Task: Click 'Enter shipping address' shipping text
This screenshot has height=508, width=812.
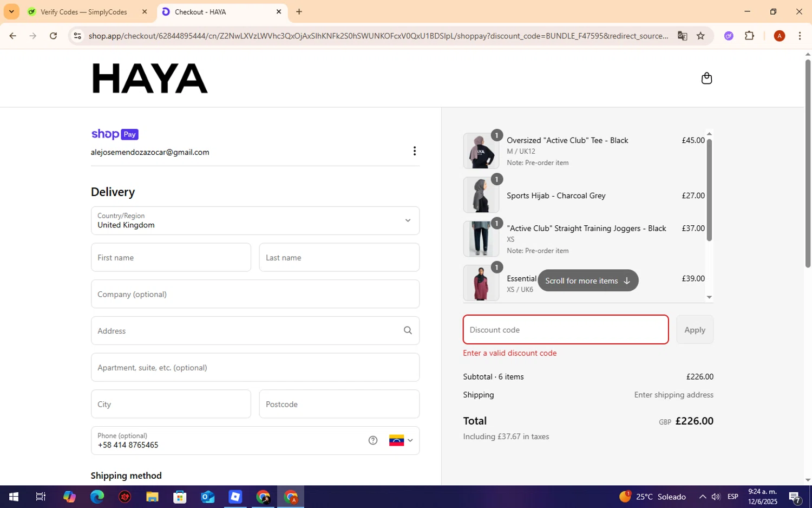Action: [674, 395]
